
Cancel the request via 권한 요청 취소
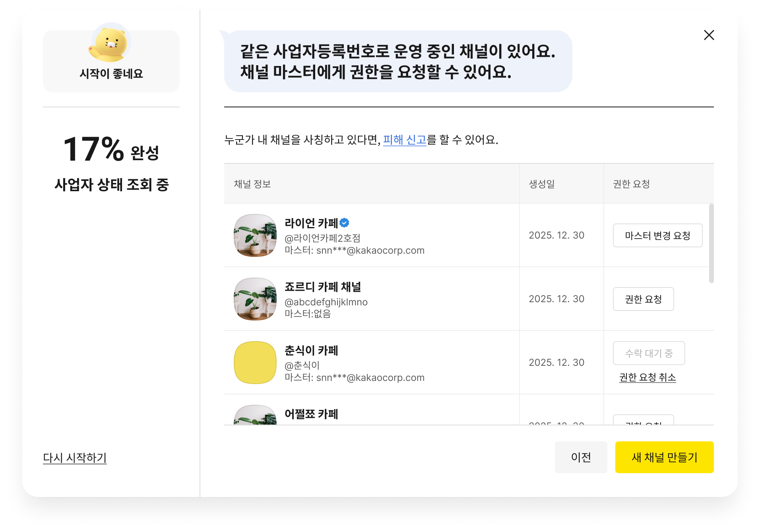tap(647, 377)
